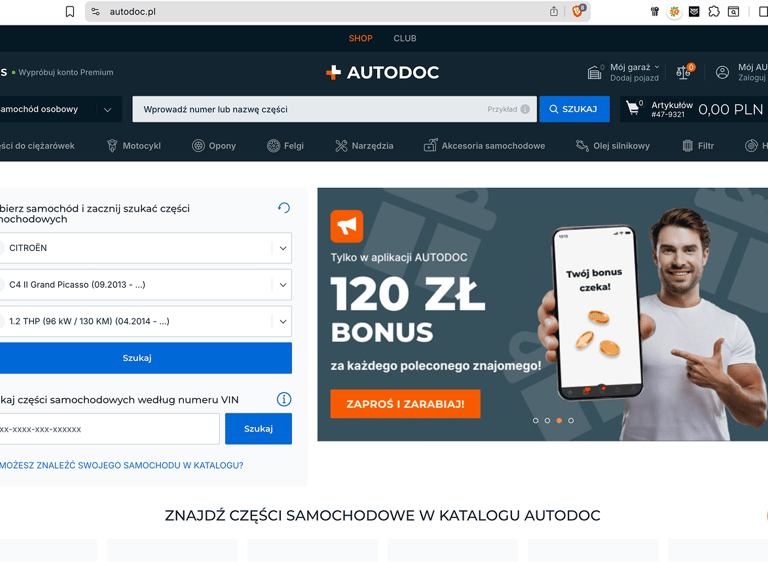Click the shopping cart icon
The height and width of the screenshot is (562, 768).
click(x=633, y=108)
